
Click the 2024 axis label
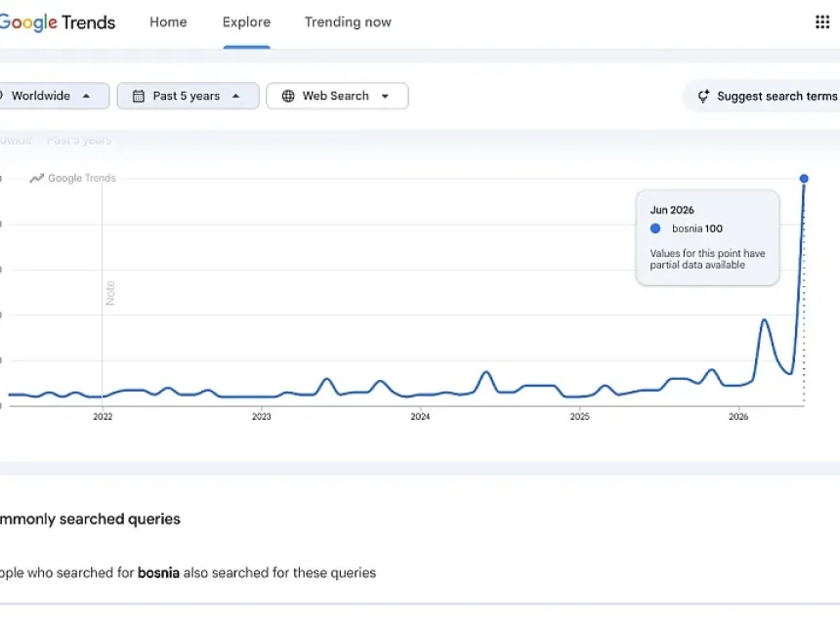pos(420,417)
